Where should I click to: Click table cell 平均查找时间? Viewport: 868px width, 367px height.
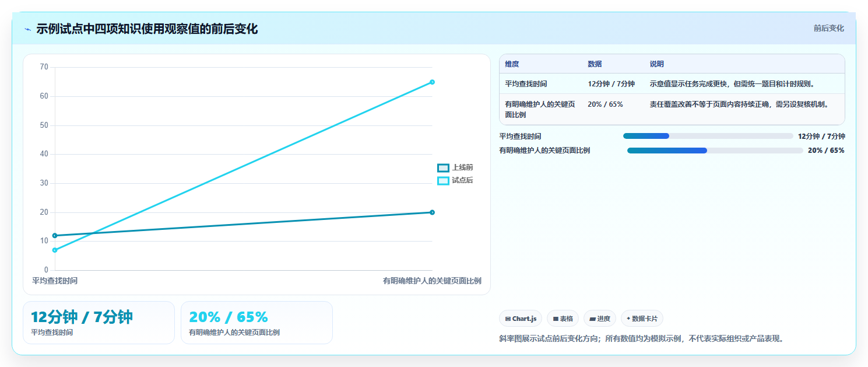[x=526, y=84]
